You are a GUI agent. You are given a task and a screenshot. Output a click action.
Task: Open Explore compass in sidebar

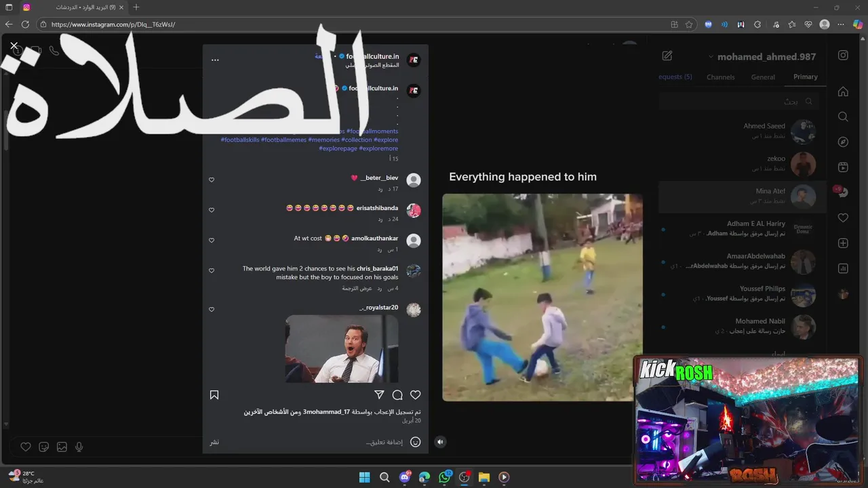coord(843,142)
